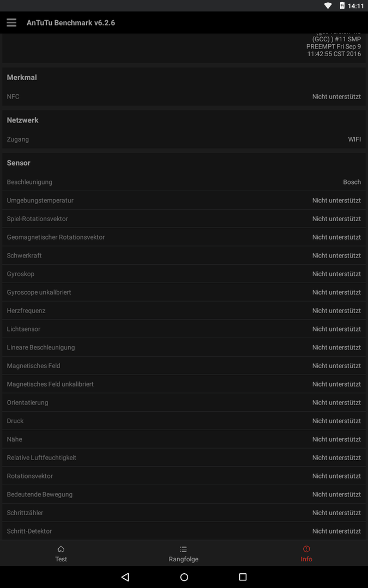Tap the Beschleunigung sensor row
The image size is (368, 588).
click(184, 182)
